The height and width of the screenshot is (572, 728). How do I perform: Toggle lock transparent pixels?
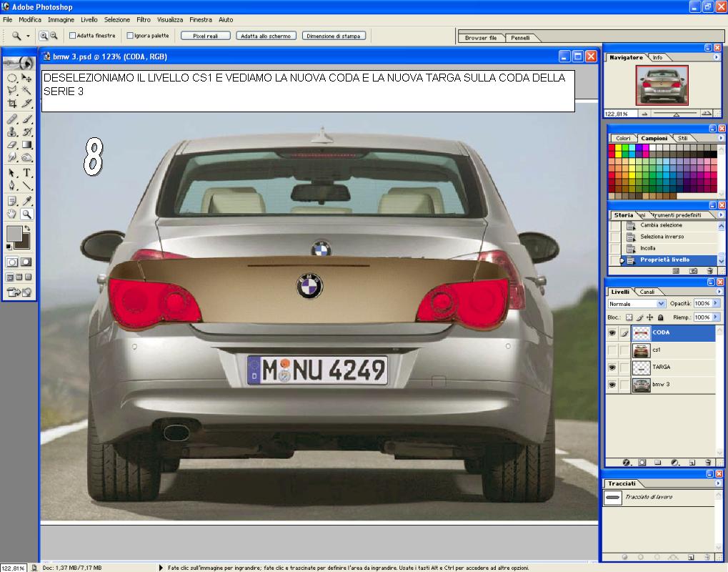coord(629,317)
